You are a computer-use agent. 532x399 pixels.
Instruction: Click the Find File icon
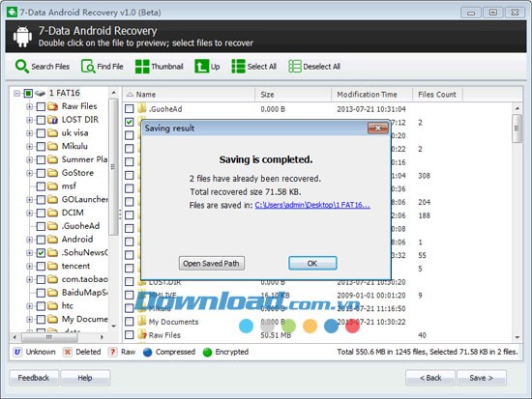click(88, 66)
